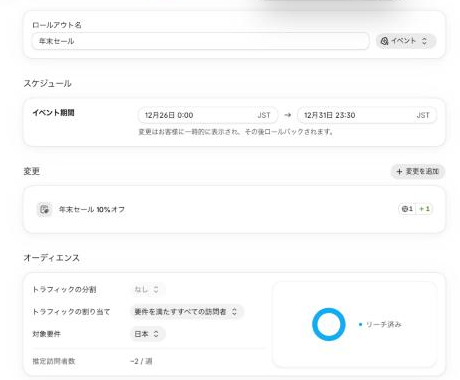Click the 推定訪問者数 label
Screen dimensions: 460x380
click(x=54, y=361)
